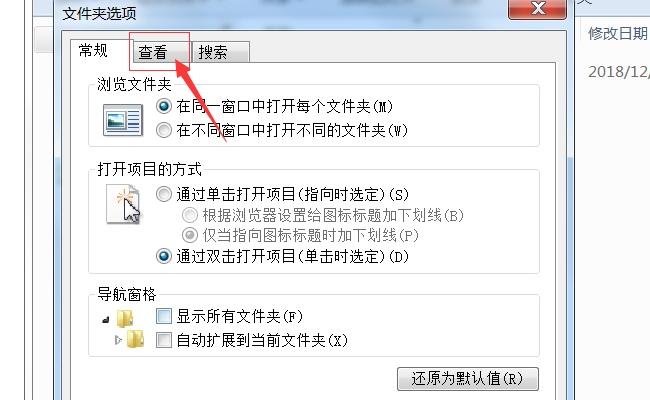Click the nested navigation pane folder icon
The height and width of the screenshot is (400, 650).
[x=135, y=339]
